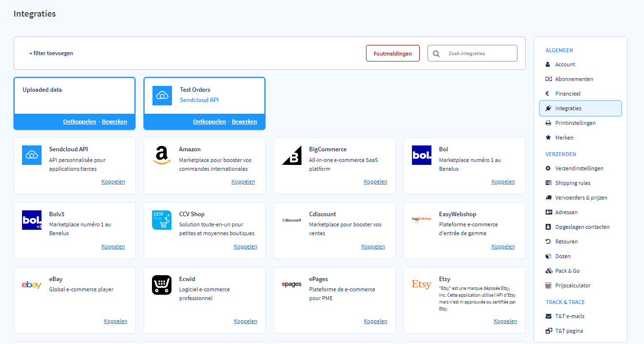Click the 'Uploaded data' card title
The width and height of the screenshot is (644, 344).
click(x=42, y=90)
